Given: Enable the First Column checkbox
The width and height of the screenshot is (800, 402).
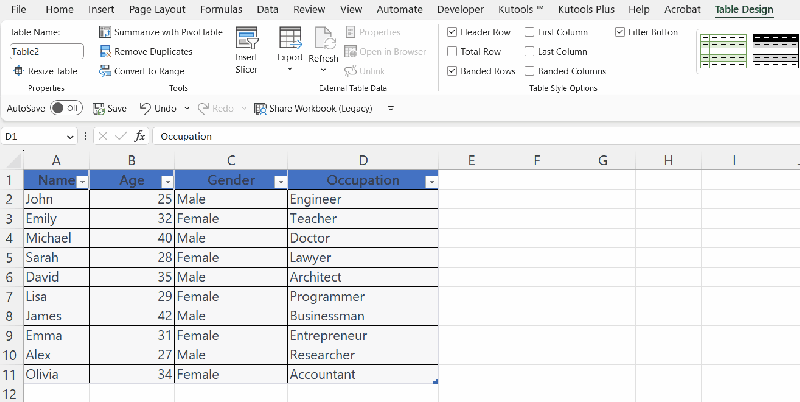Looking at the screenshot, I should click(x=530, y=32).
